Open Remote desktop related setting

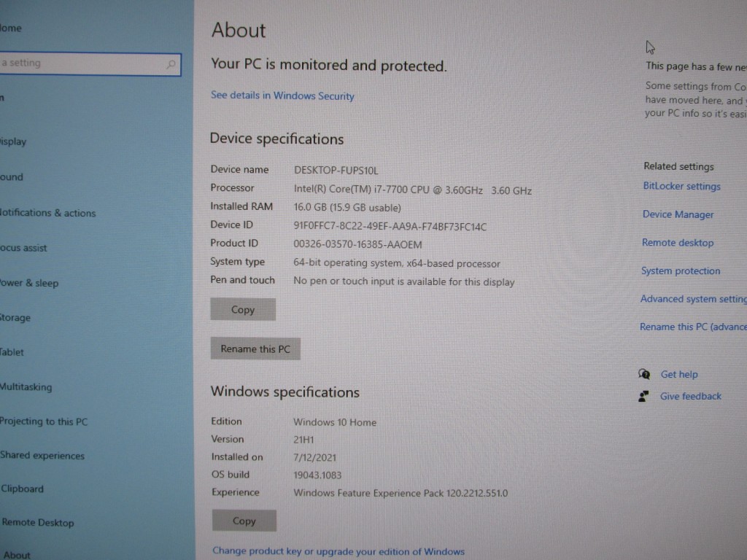(x=678, y=242)
